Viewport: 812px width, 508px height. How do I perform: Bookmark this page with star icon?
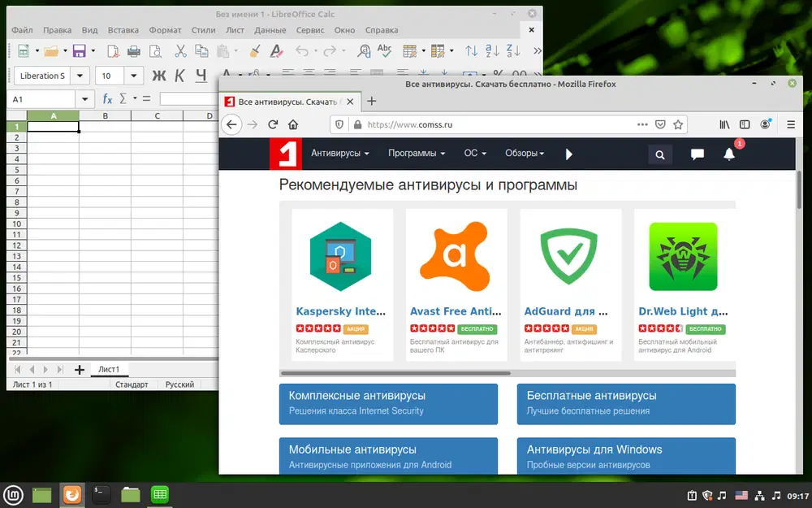click(678, 124)
